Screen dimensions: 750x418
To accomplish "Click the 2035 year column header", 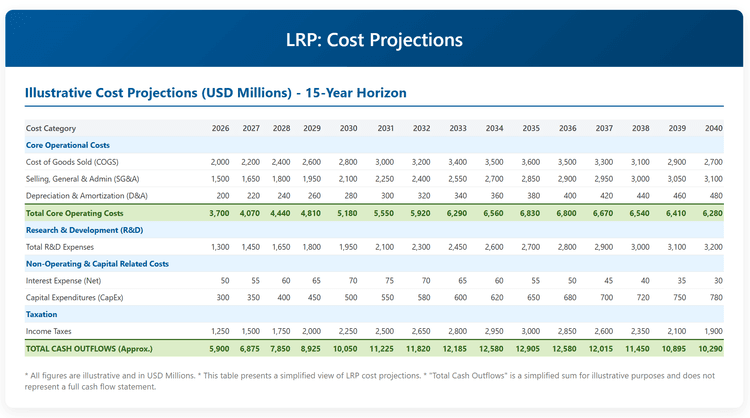I will pyautogui.click(x=531, y=128).
